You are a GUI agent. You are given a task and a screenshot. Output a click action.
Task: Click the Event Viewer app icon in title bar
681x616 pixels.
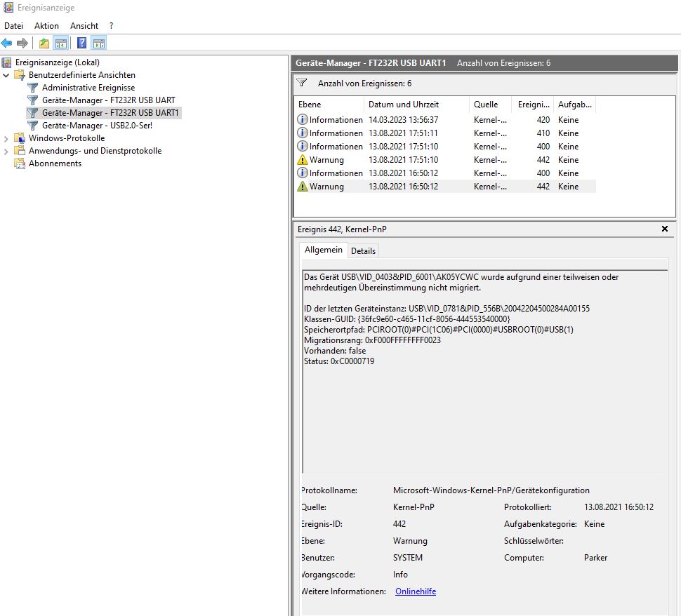tap(8, 8)
